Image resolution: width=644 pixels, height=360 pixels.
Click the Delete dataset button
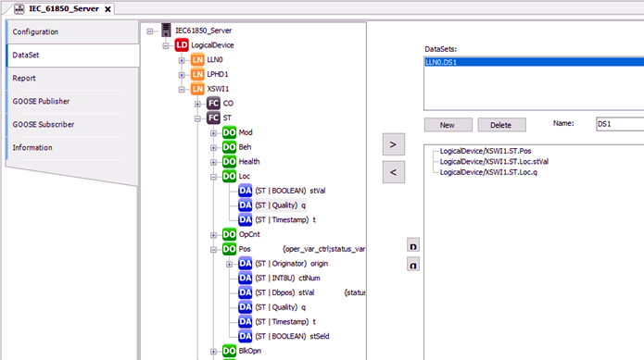coord(501,125)
